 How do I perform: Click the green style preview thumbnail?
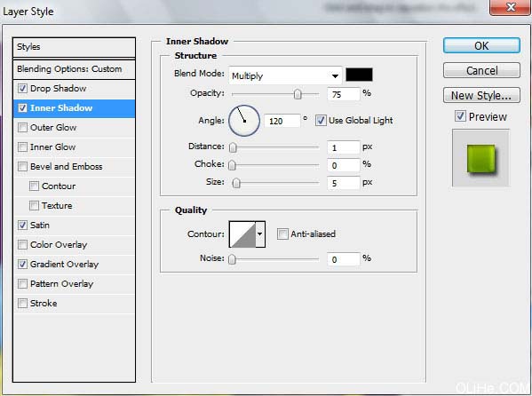tap(480, 158)
